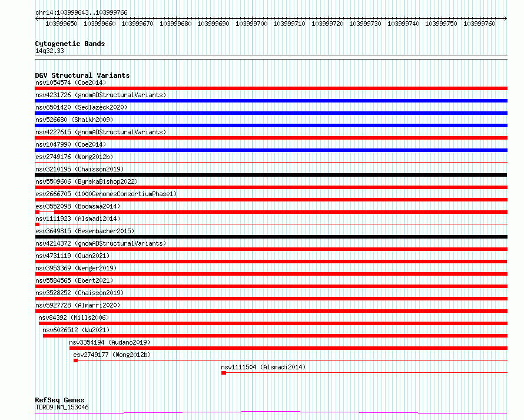The width and height of the screenshot is (524, 420).
Task: Click esv3649815 (Besenbacher2015) label
Action: [x=85, y=231]
